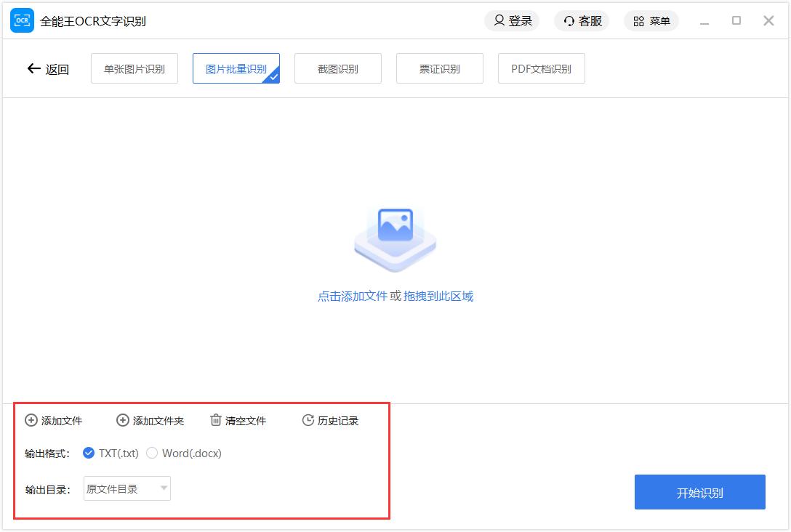Open the 菜单 menu
Viewport: 791px width, 532px height.
[x=651, y=21]
